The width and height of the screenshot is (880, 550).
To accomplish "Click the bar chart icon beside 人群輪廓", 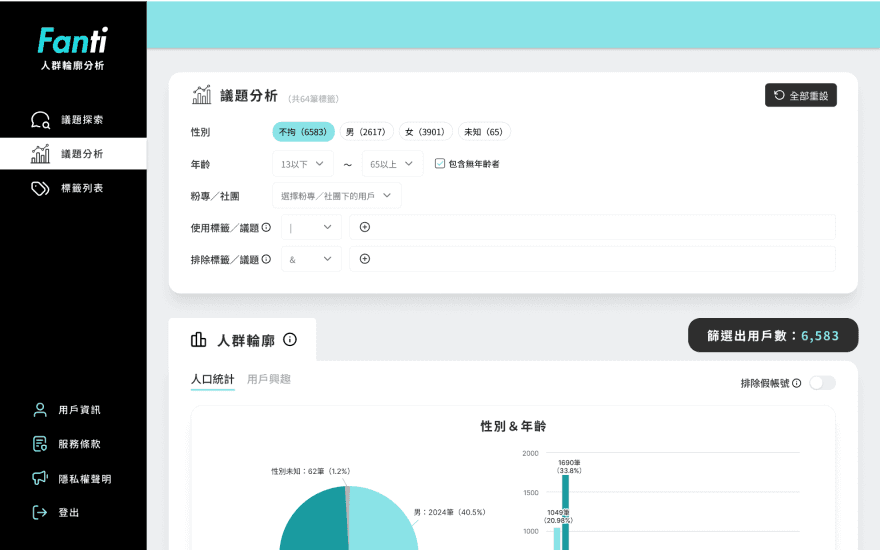I will [x=199, y=340].
